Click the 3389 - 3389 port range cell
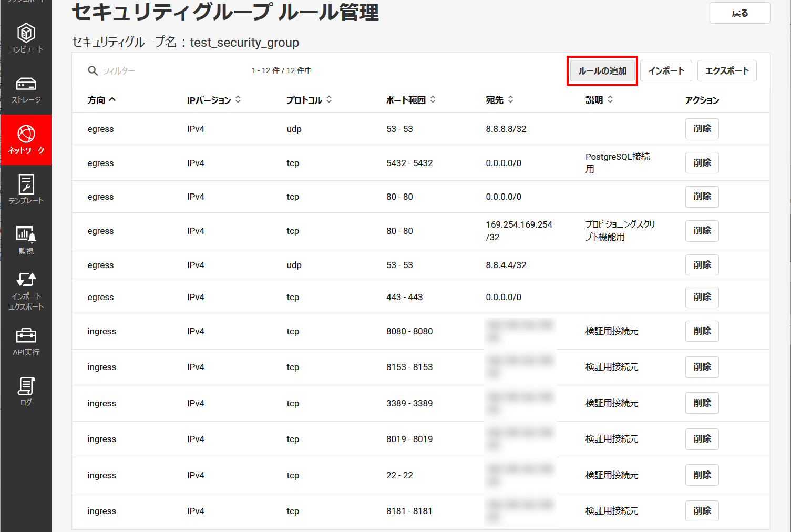Screen dimensions: 791x532 coord(409,403)
